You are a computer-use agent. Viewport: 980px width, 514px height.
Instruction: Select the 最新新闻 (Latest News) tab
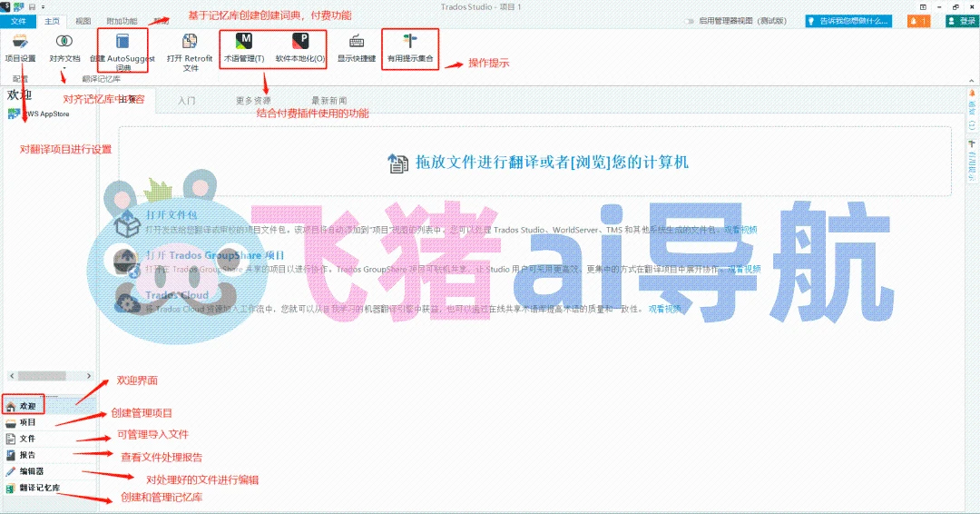pyautogui.click(x=328, y=101)
